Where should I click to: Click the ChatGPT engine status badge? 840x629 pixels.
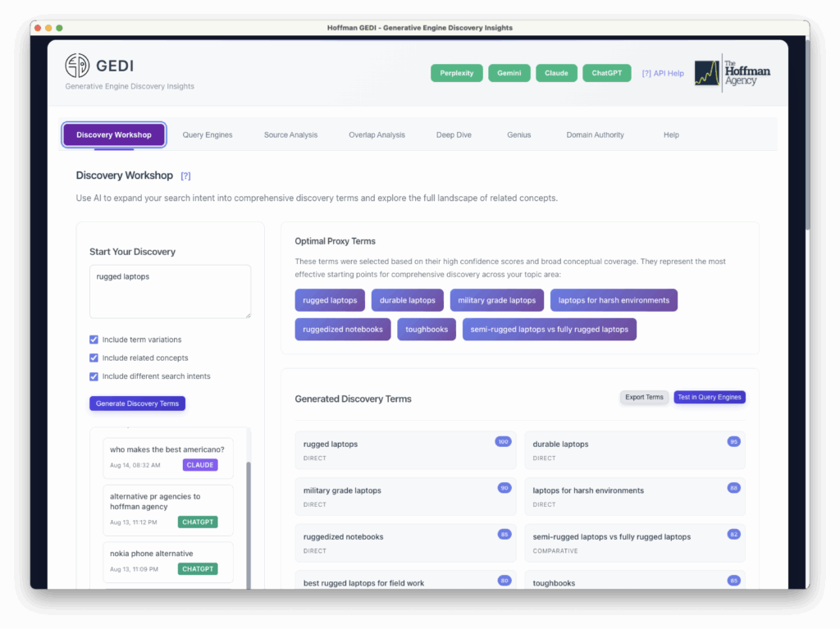606,72
